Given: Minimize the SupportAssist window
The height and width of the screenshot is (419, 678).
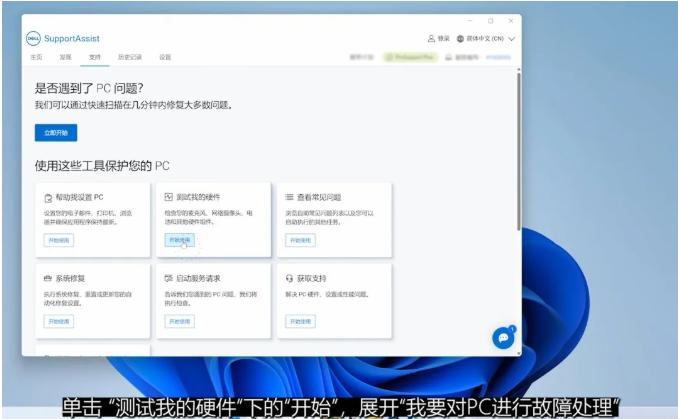Looking at the screenshot, I should pyautogui.click(x=470, y=21).
